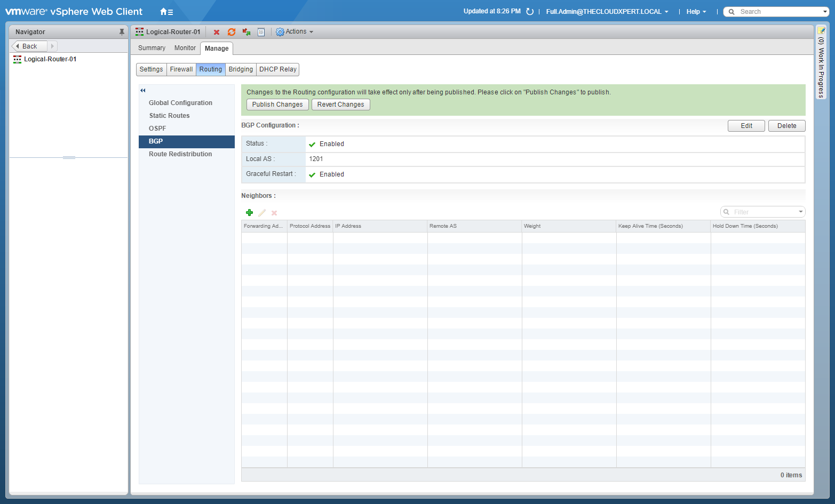
Task: Click the red X delete icon beside Logical-Router-01
Action: [x=217, y=33]
